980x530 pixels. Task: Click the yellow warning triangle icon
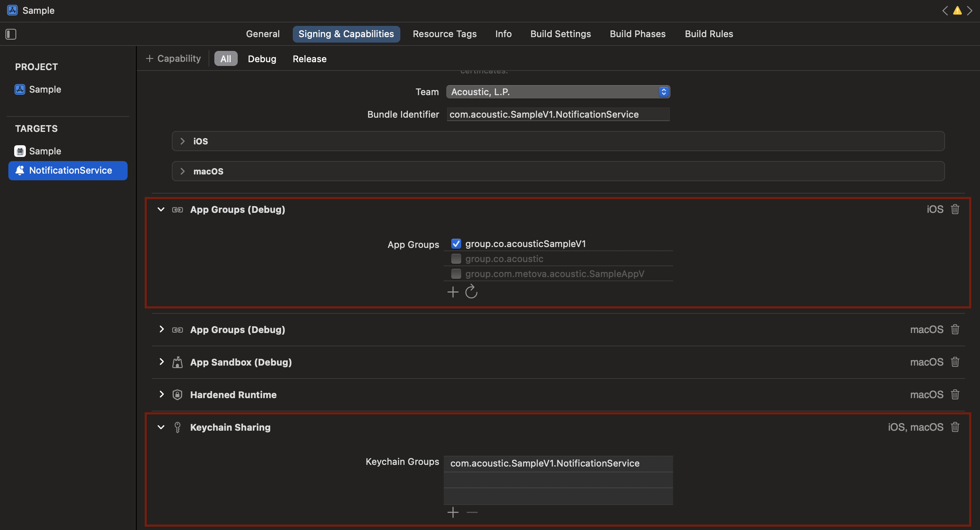957,11
